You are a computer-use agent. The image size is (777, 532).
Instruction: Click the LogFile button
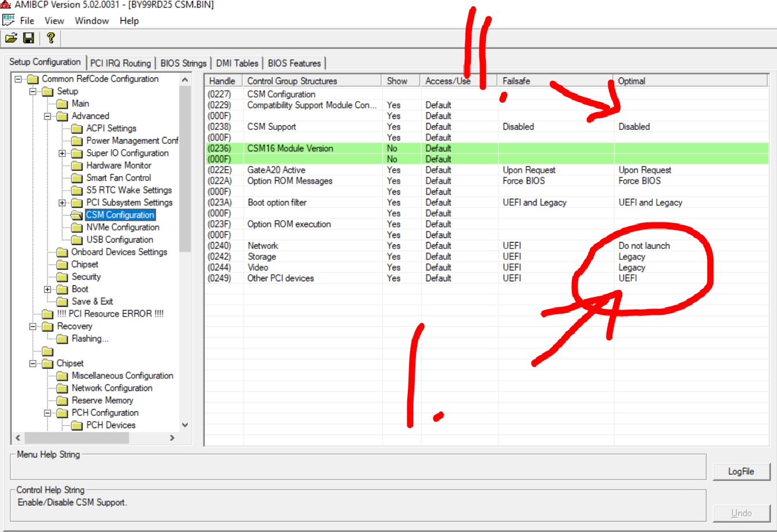point(741,471)
